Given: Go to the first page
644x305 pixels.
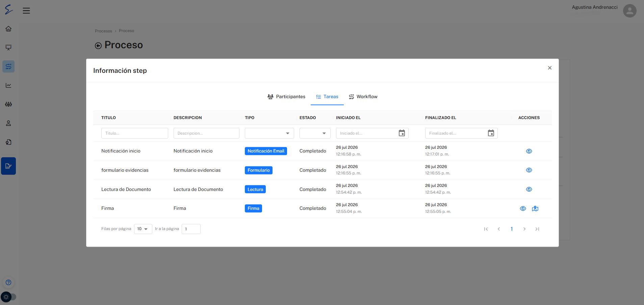Looking at the screenshot, I should pos(486,229).
